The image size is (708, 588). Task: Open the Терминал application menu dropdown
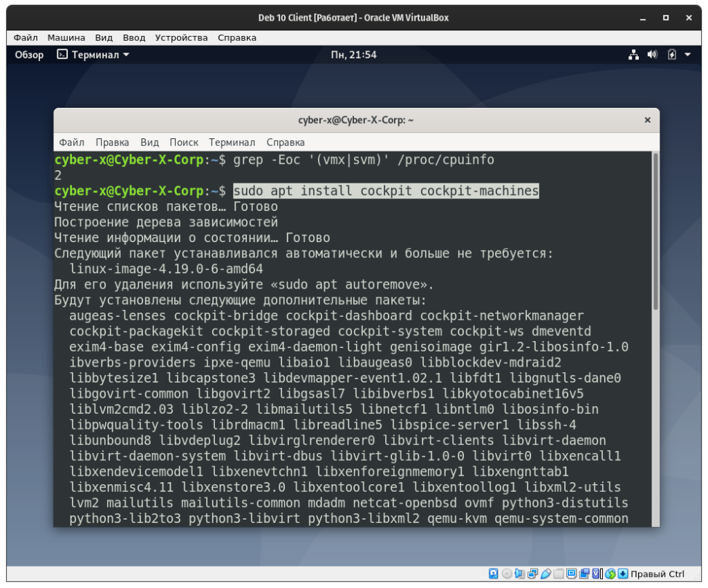coord(93,55)
